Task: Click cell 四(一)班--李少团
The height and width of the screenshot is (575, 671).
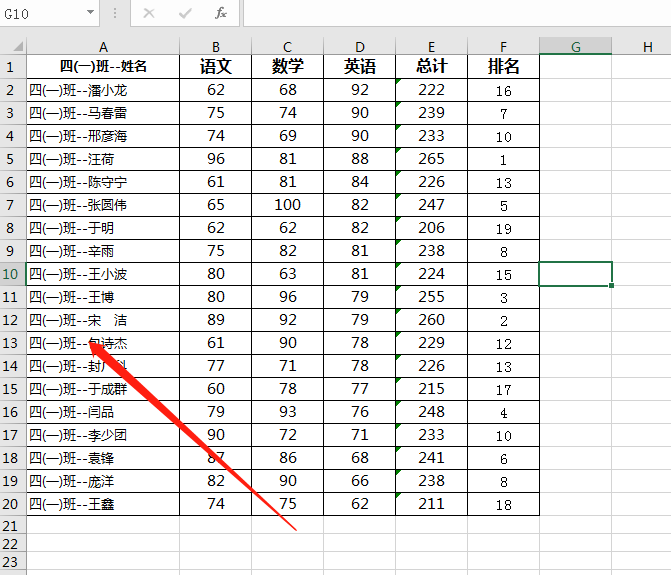Action: (103, 435)
